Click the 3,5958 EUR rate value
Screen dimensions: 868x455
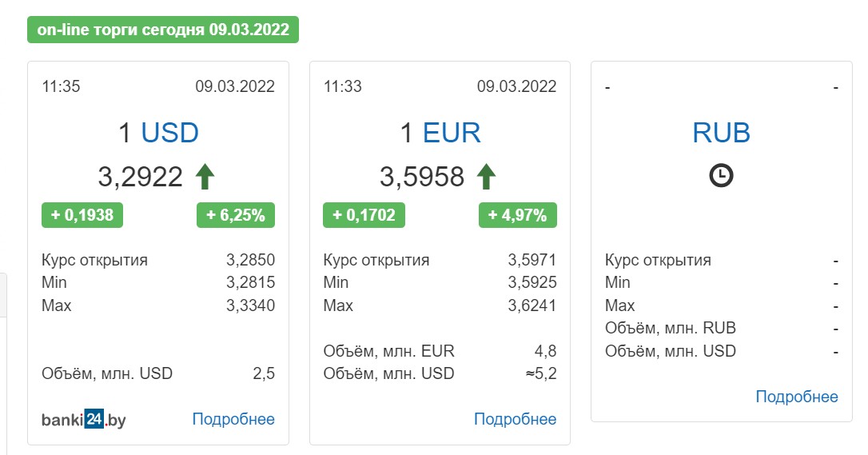(x=422, y=178)
